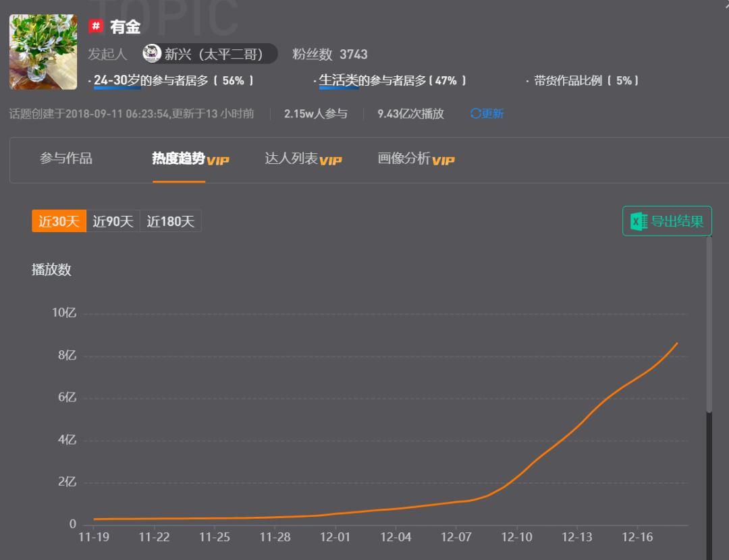
Task: Click the 12-10 x-axis date label
Action: coord(516,537)
